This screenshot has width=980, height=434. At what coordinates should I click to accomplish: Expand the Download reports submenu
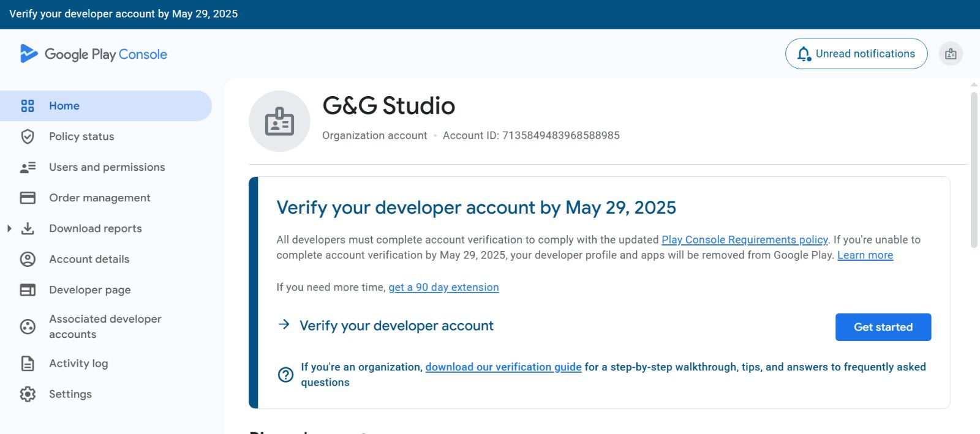coord(9,228)
